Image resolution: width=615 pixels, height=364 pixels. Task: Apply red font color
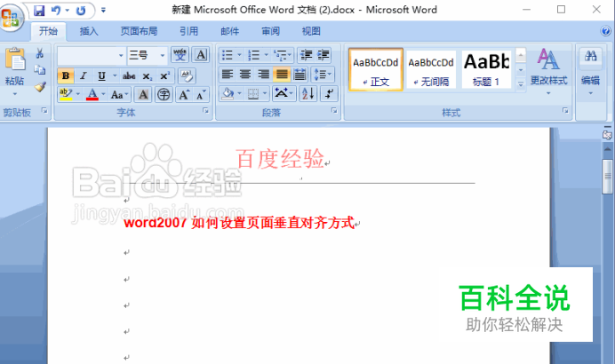pos(92,94)
